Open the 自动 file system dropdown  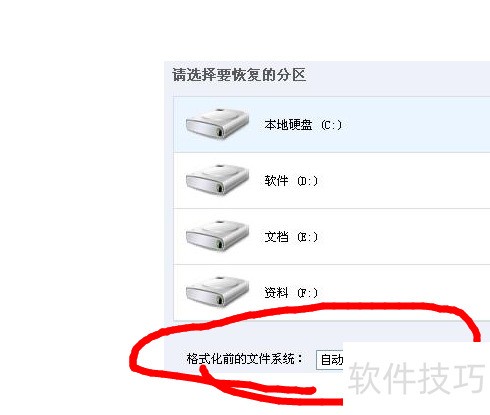coord(330,360)
